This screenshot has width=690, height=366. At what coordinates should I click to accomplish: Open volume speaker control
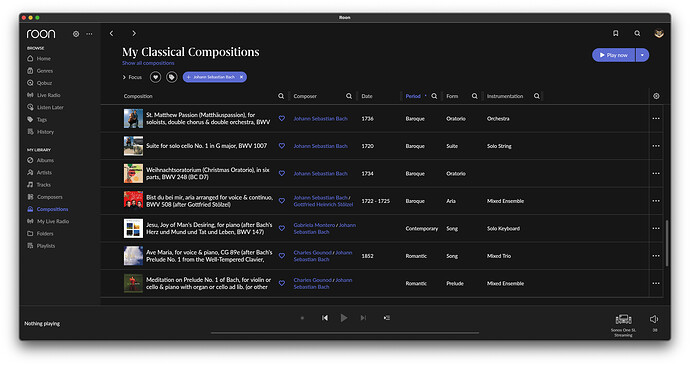pyautogui.click(x=654, y=319)
